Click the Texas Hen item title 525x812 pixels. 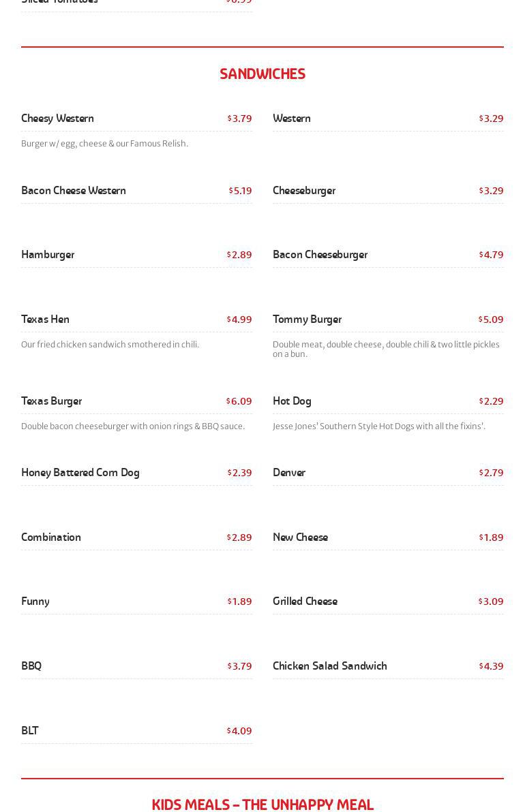pos(45,319)
